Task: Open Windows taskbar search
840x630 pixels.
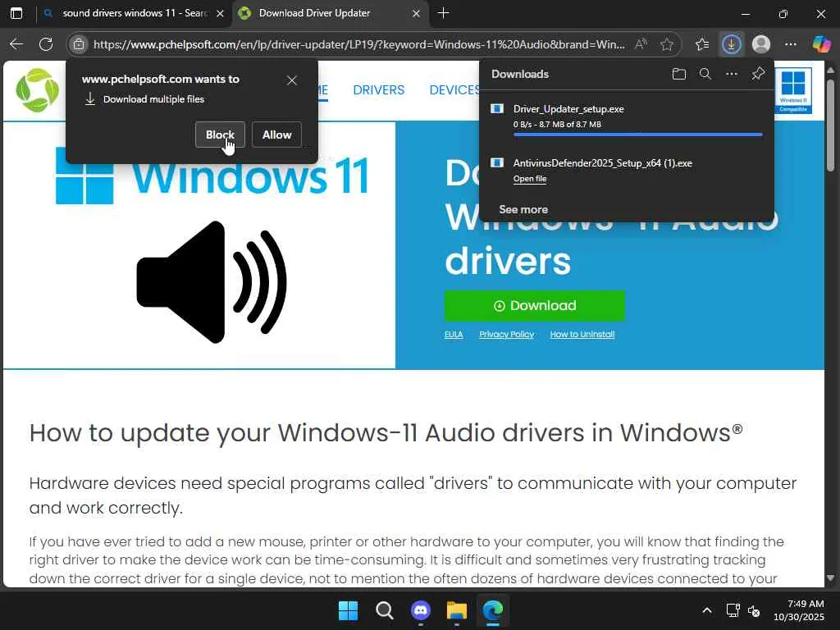Action: pos(384,610)
